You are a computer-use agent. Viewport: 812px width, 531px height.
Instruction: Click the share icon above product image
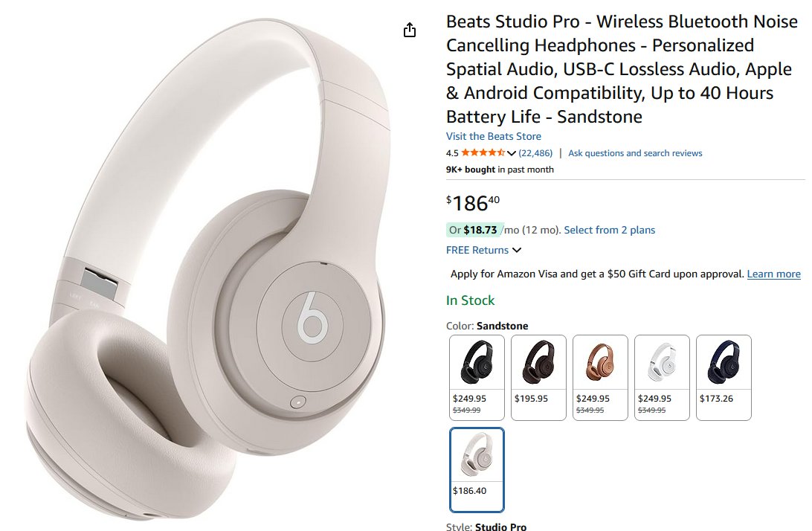click(410, 30)
